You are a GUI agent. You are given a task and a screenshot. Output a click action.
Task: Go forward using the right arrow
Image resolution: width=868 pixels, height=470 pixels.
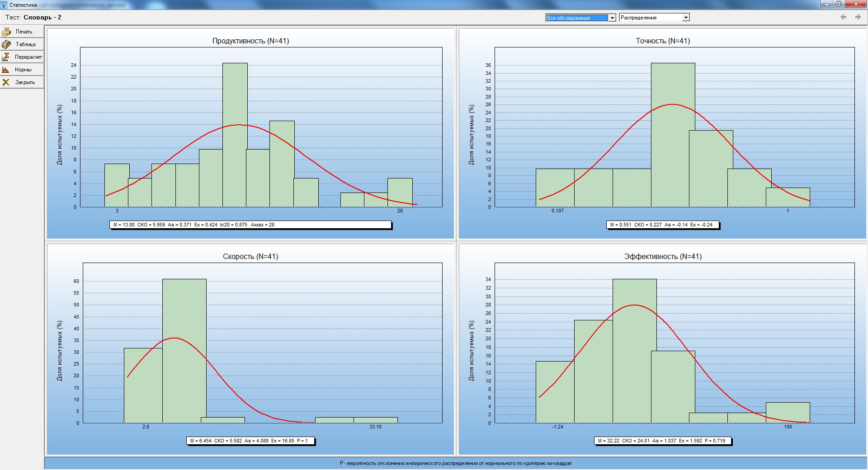858,17
